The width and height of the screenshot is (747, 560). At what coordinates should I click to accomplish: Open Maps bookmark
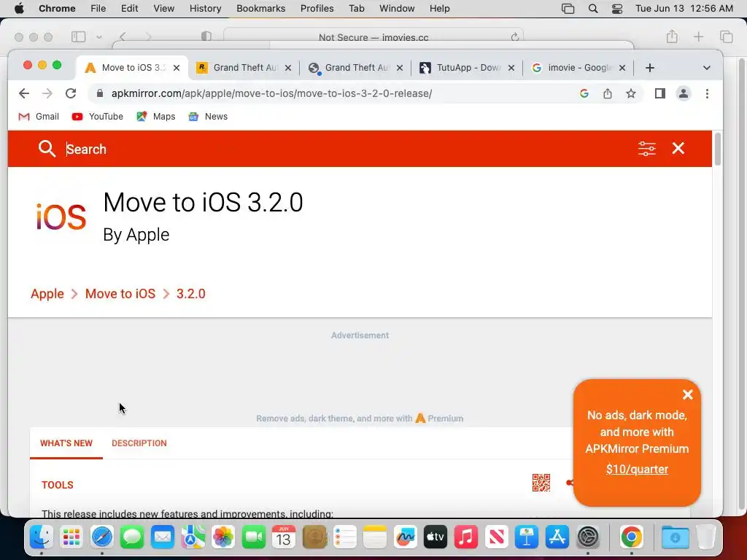[x=156, y=116]
